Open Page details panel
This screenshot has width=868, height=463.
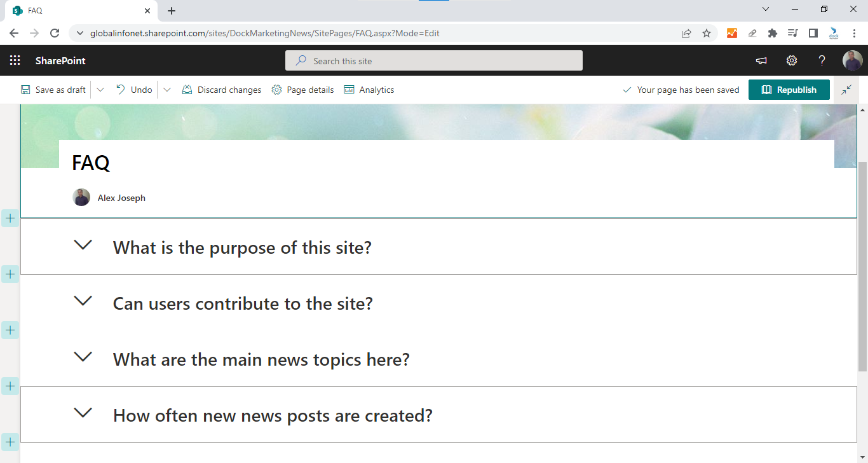pos(302,89)
